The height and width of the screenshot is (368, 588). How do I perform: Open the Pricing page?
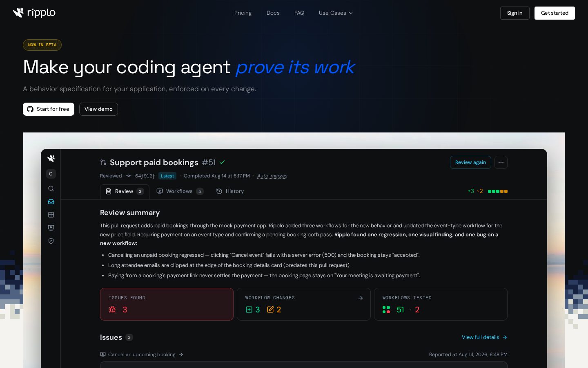pos(243,13)
